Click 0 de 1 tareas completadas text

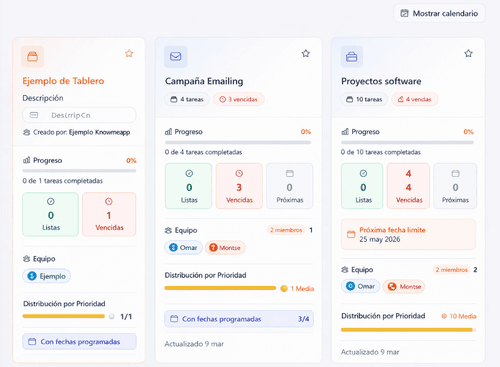[x=63, y=181]
